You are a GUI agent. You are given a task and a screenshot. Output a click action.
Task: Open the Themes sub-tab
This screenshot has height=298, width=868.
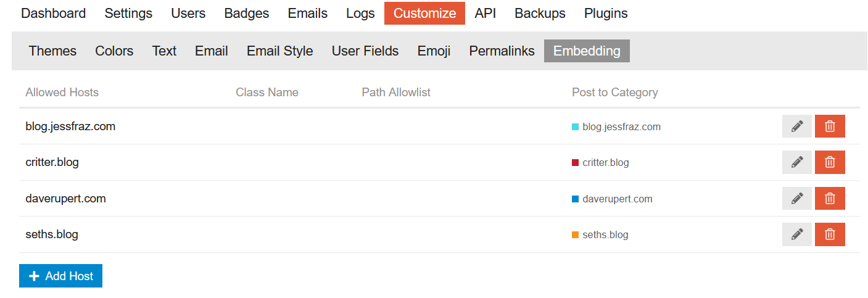52,51
